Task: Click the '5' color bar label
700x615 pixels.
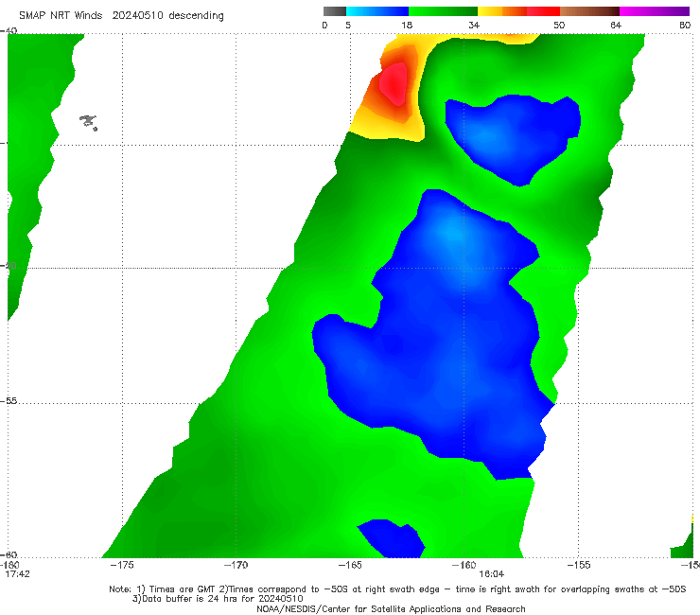Action: (348, 26)
